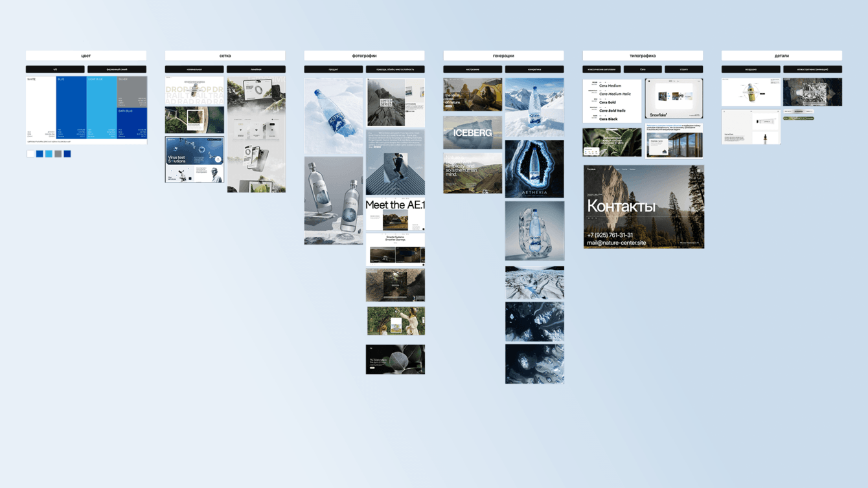Select the tall gray linear-grid mockup image
868x488 pixels.
pyautogui.click(x=256, y=135)
